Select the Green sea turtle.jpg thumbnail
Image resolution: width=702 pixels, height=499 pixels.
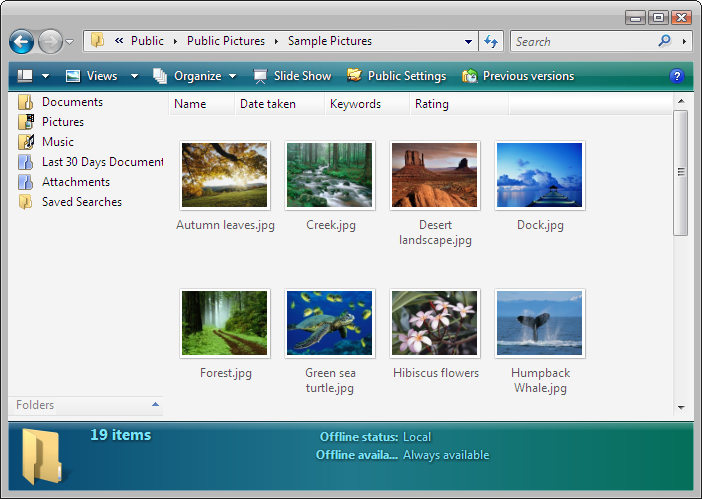(x=330, y=324)
